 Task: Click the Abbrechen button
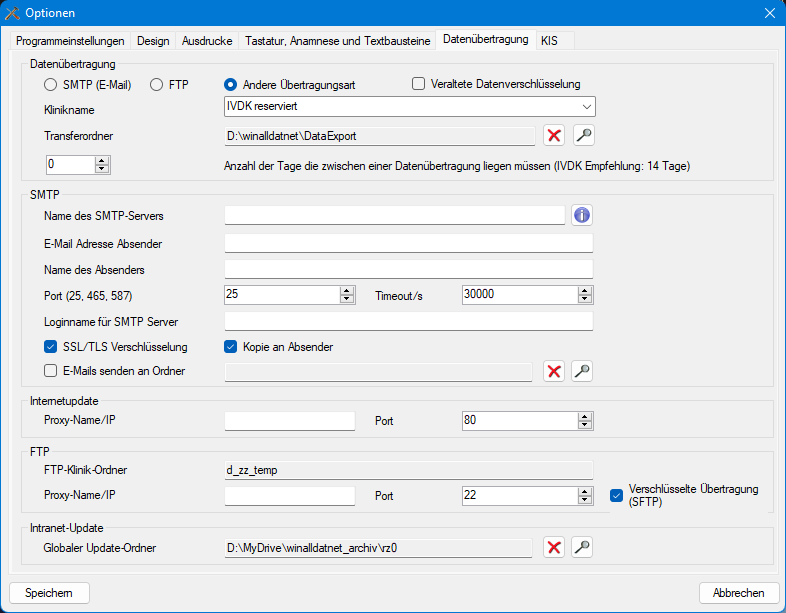point(739,593)
